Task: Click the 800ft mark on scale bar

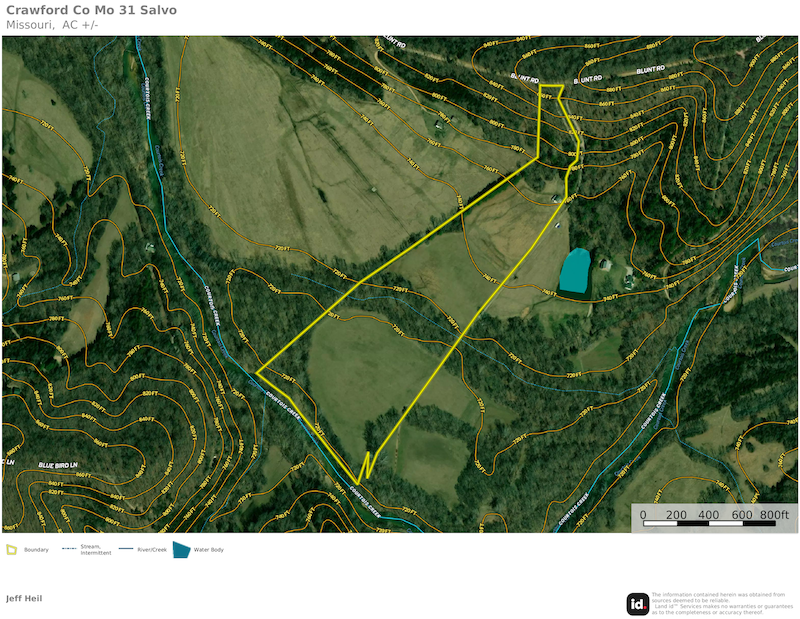Action: click(774, 514)
